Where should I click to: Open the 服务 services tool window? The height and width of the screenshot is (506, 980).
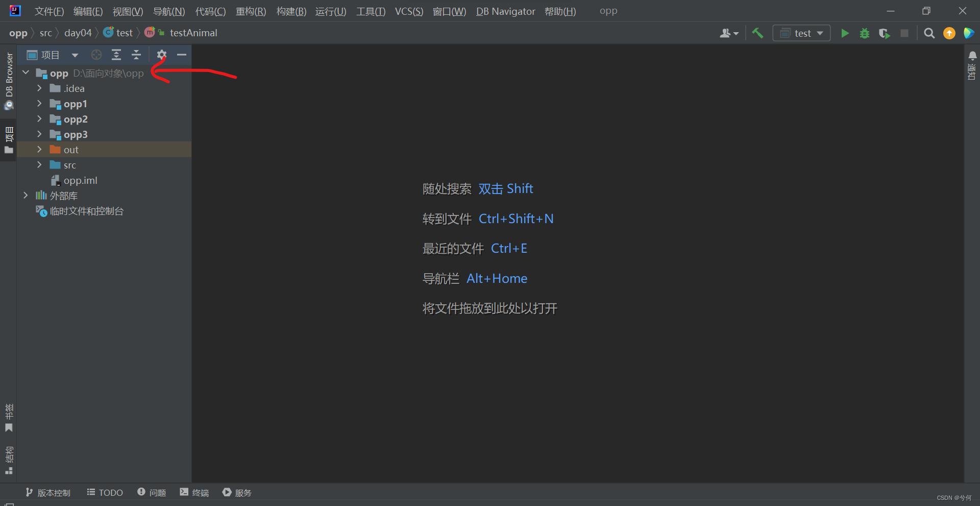coord(237,493)
